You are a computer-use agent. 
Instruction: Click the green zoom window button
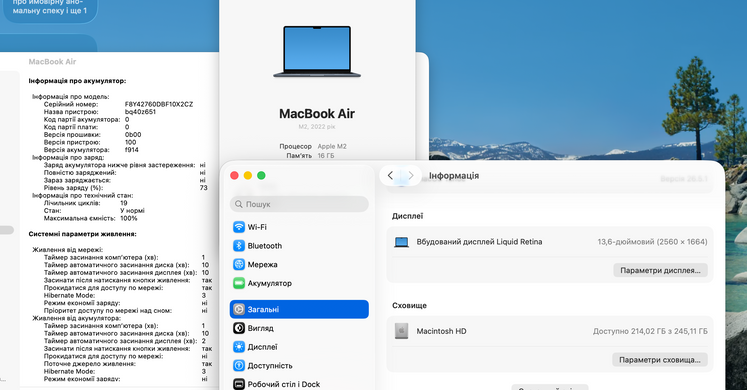[x=261, y=175]
